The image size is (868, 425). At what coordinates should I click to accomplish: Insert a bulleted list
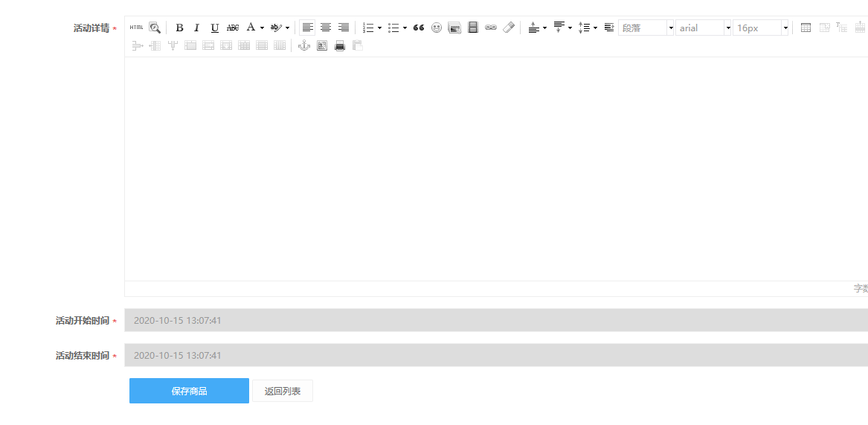tap(393, 27)
